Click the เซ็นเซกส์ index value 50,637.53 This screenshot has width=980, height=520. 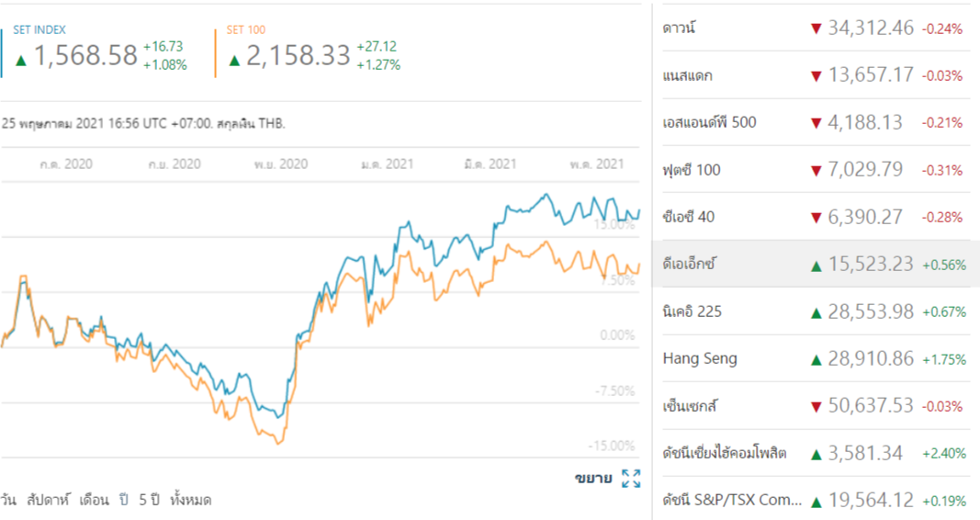(870, 406)
